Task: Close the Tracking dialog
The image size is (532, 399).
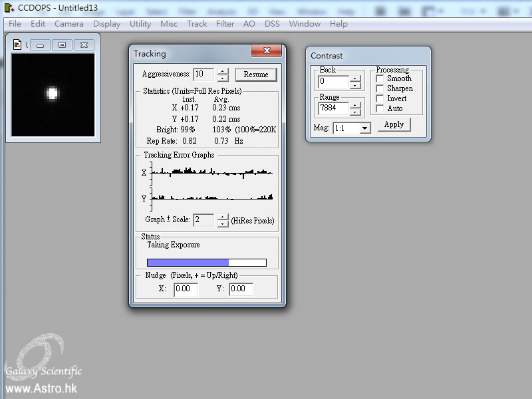Action: [x=267, y=51]
